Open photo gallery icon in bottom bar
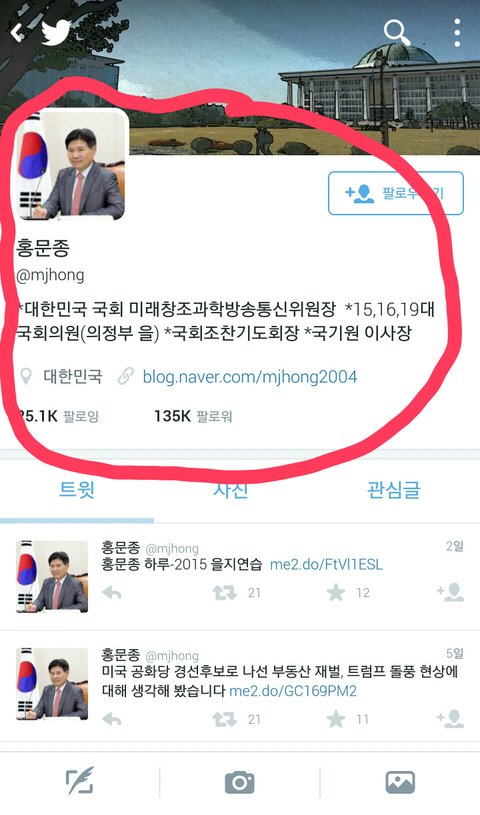This screenshot has height=815, width=480. 400,782
